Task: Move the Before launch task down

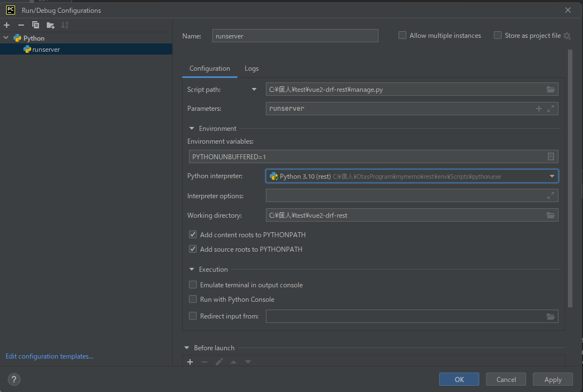Action: (248, 361)
